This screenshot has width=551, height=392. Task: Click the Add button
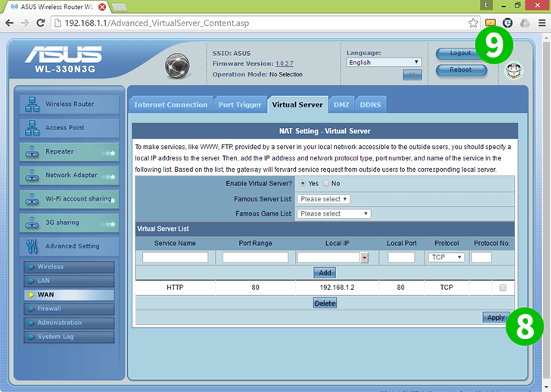point(325,272)
